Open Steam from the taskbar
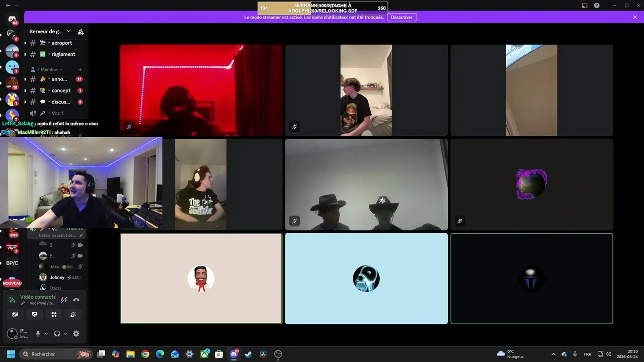644x362 pixels. (x=248, y=354)
